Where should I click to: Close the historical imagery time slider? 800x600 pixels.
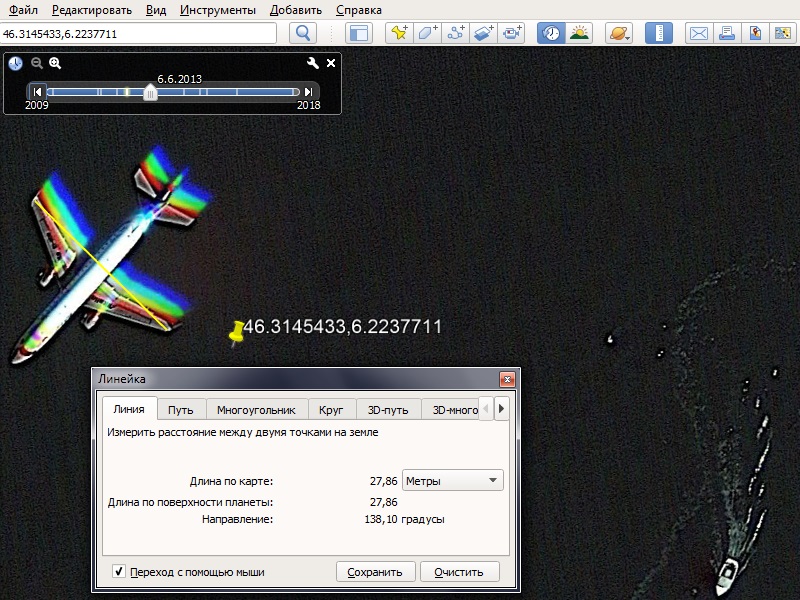pos(331,63)
